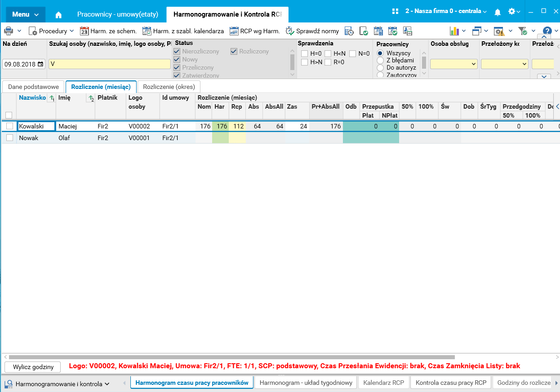
Task: Open the home screen icon
Action: click(x=58, y=14)
